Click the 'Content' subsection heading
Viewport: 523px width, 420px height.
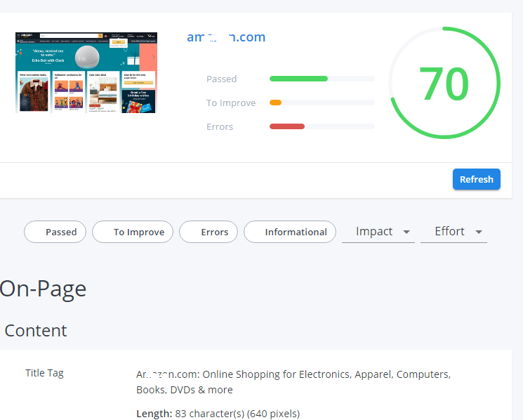(36, 331)
